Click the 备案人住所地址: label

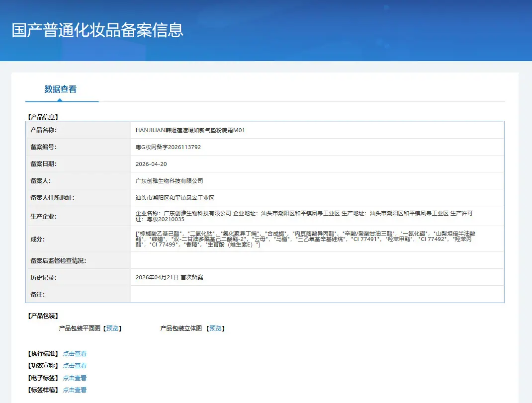coord(53,198)
